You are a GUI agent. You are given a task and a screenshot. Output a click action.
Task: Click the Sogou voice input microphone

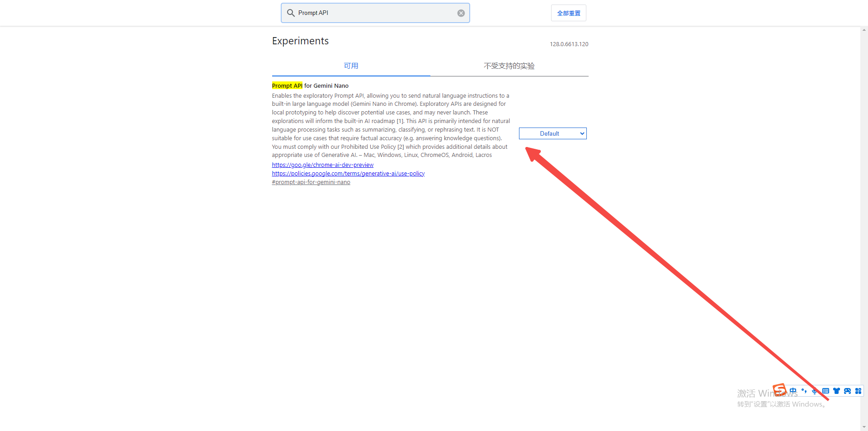(x=815, y=391)
